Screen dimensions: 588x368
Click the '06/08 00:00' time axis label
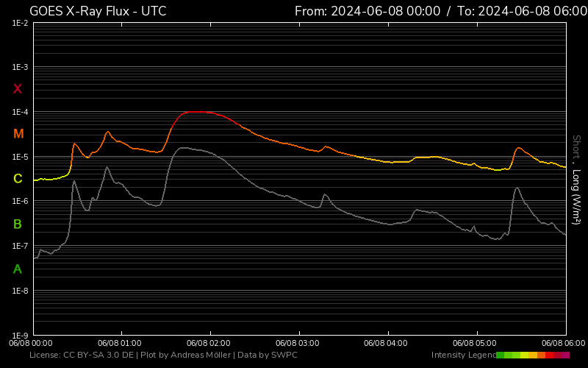31,343
